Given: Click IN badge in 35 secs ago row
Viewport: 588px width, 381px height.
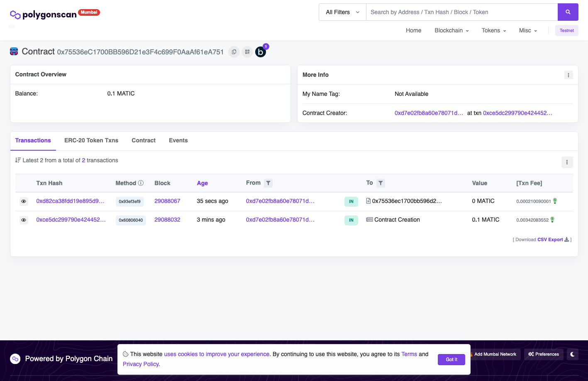Looking at the screenshot, I should (x=351, y=201).
